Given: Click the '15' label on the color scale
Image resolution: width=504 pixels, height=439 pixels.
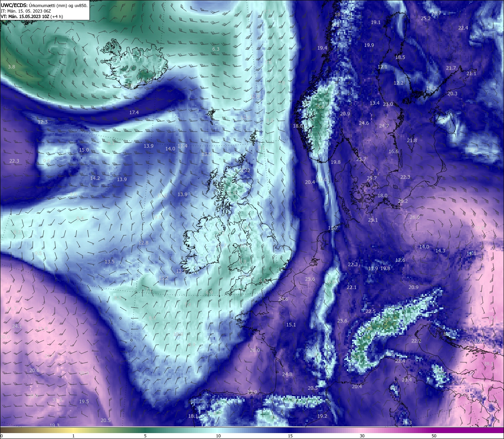Looking at the screenshot, I should click(290, 436).
